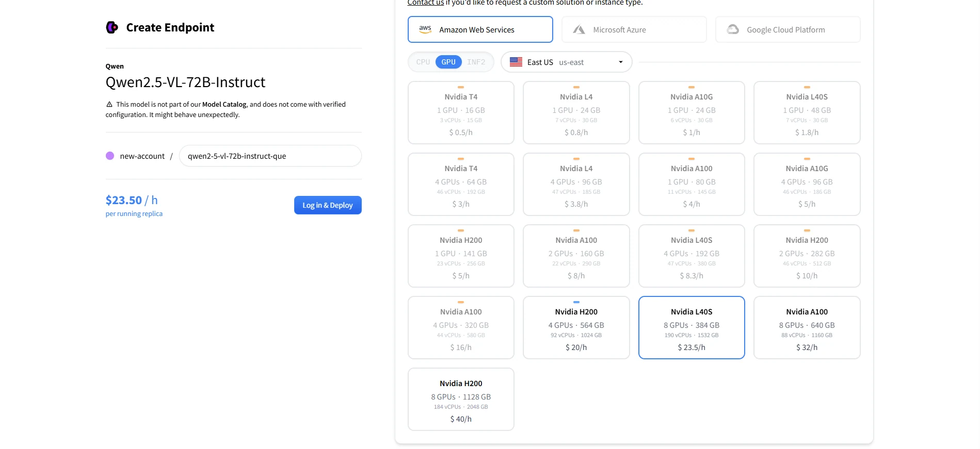Select Nvidia L40S 1 GPU at $1.8/h
Screen dimensions: 980x449
pos(807,112)
